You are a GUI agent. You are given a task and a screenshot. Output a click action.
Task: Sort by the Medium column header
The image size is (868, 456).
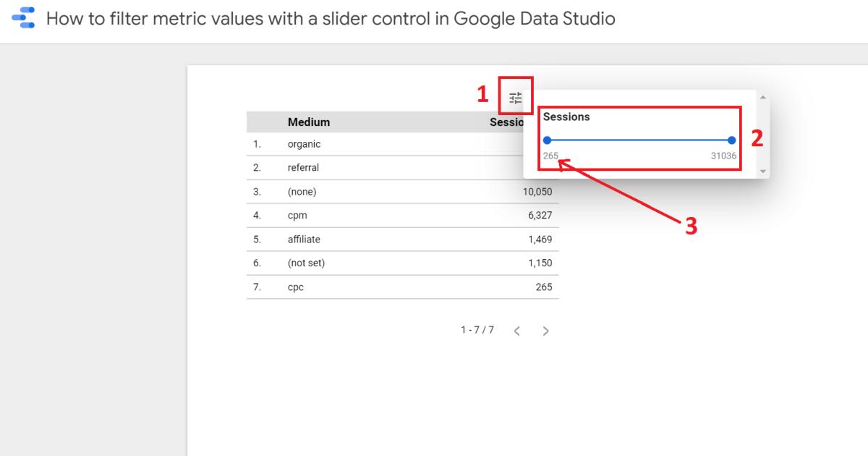[309, 122]
